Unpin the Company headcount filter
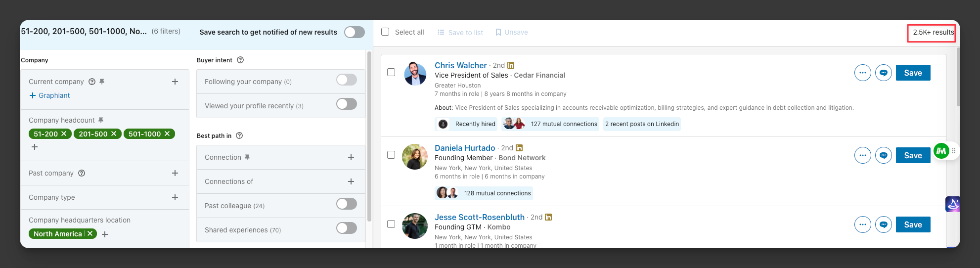 coord(101,120)
